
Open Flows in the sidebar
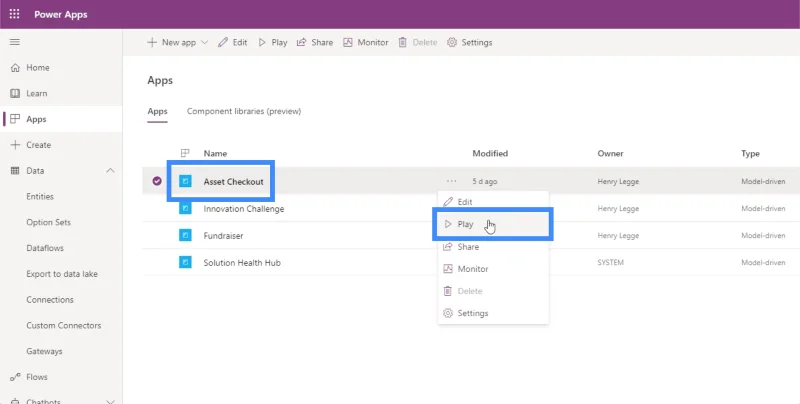pyautogui.click(x=37, y=377)
